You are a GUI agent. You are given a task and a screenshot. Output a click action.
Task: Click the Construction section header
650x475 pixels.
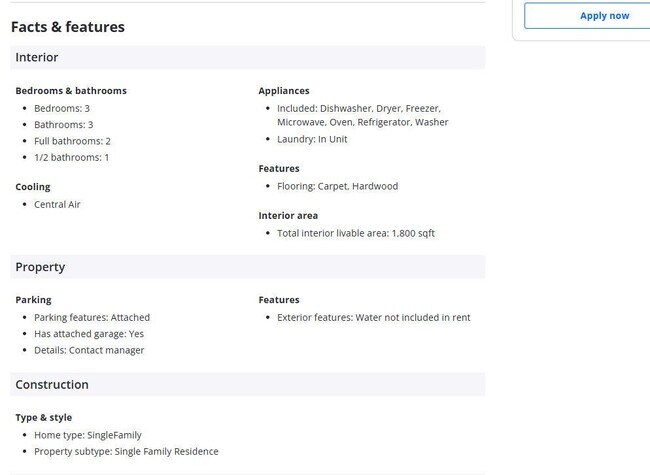248,384
